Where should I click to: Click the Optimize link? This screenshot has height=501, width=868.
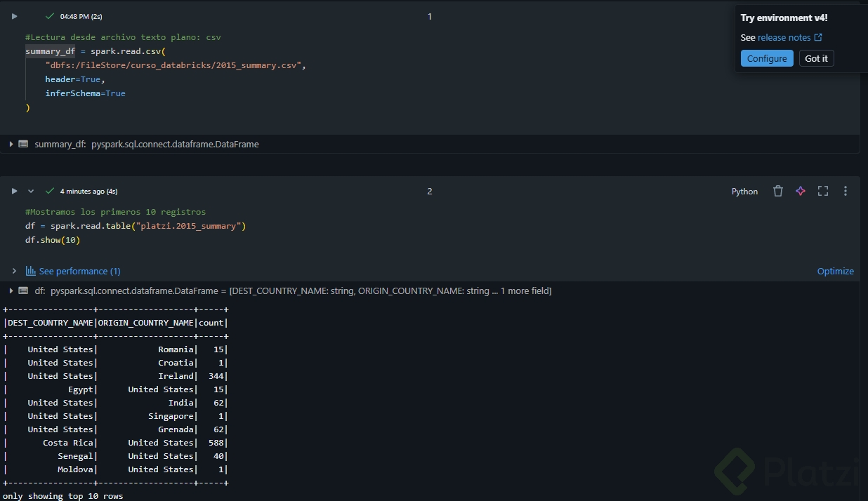835,271
